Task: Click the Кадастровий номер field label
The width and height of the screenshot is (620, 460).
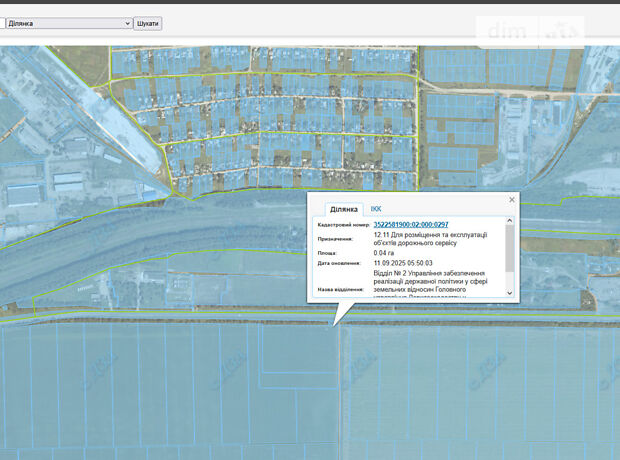Action: (341, 226)
